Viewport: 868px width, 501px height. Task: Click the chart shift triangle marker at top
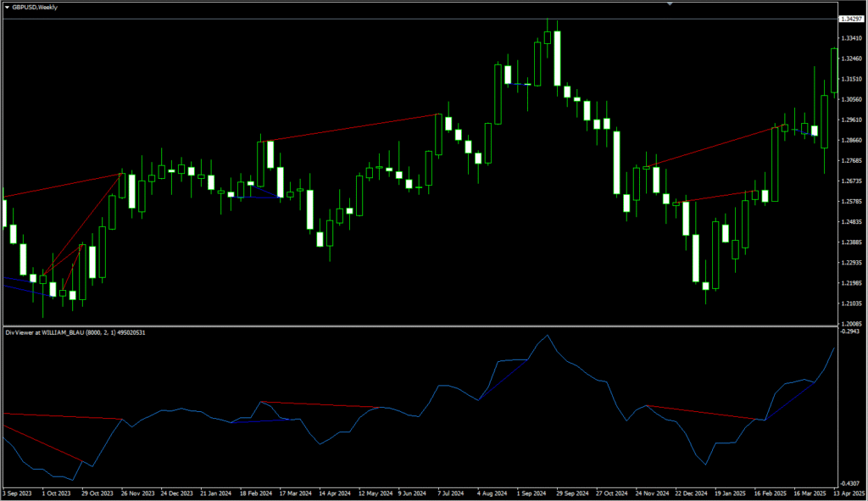(x=670, y=4)
